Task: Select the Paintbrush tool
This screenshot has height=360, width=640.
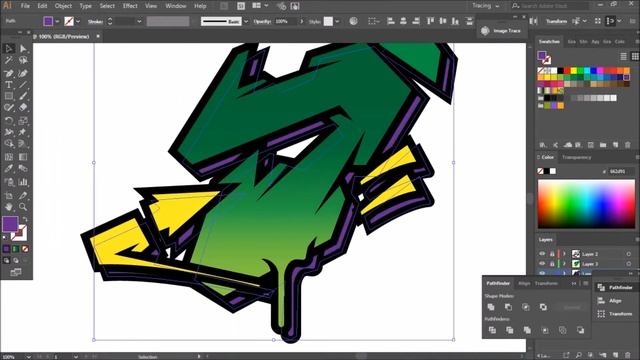Action: 23,96
